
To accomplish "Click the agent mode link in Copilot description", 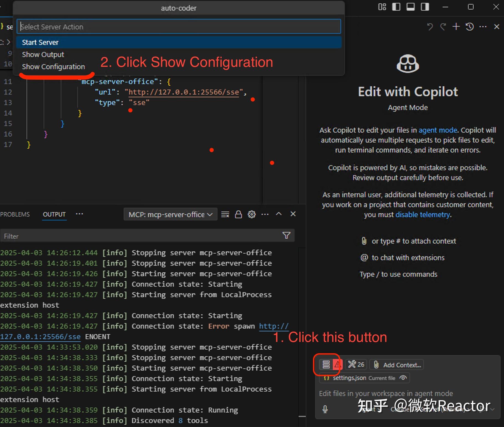I will pos(437,130).
